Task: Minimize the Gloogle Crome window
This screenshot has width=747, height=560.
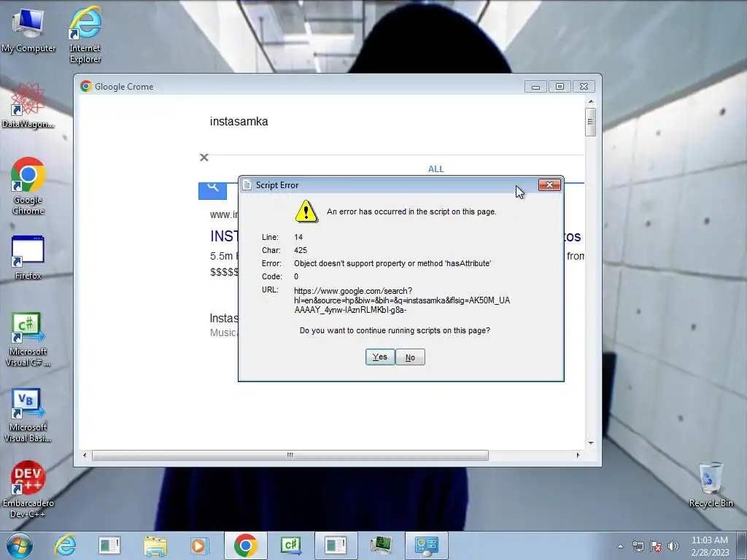Action: pyautogui.click(x=535, y=86)
